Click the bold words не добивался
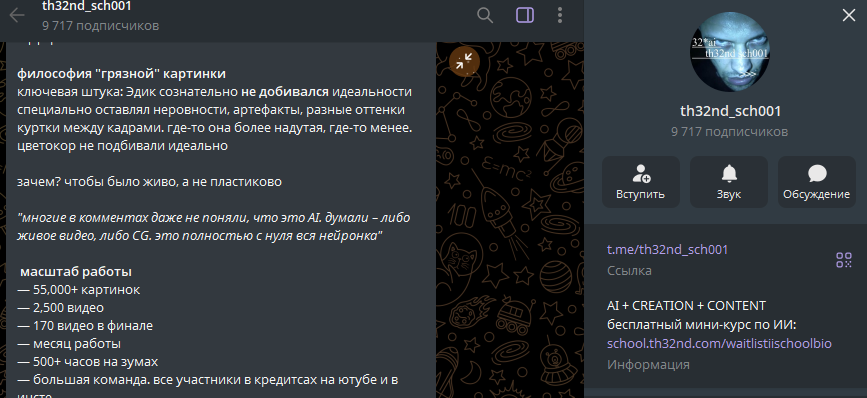The height and width of the screenshot is (398, 867). (x=285, y=91)
